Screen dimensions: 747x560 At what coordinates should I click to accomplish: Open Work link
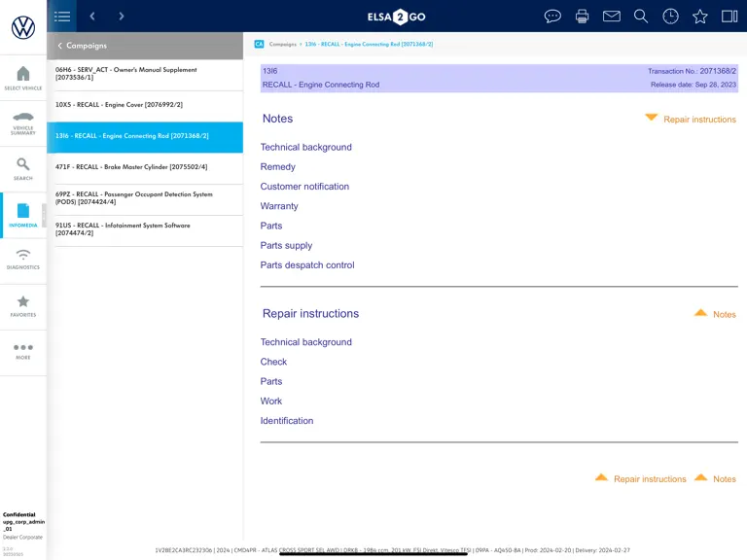pyautogui.click(x=271, y=401)
